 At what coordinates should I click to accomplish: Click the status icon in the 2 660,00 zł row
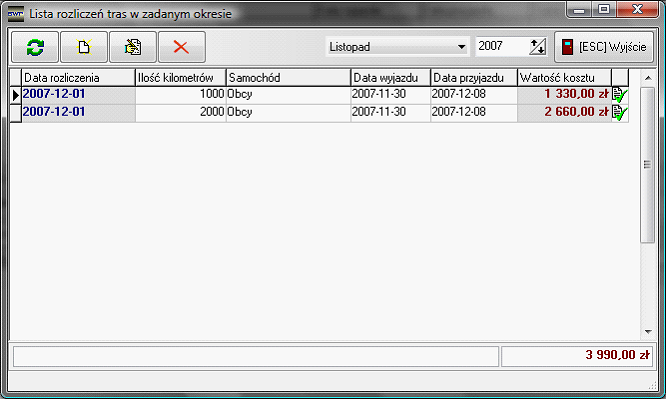point(620,113)
